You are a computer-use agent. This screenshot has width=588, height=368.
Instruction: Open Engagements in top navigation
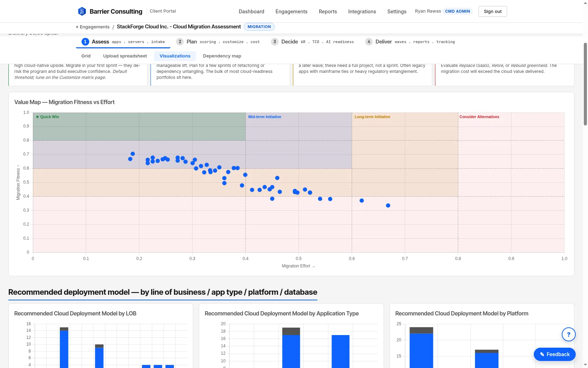(x=291, y=12)
